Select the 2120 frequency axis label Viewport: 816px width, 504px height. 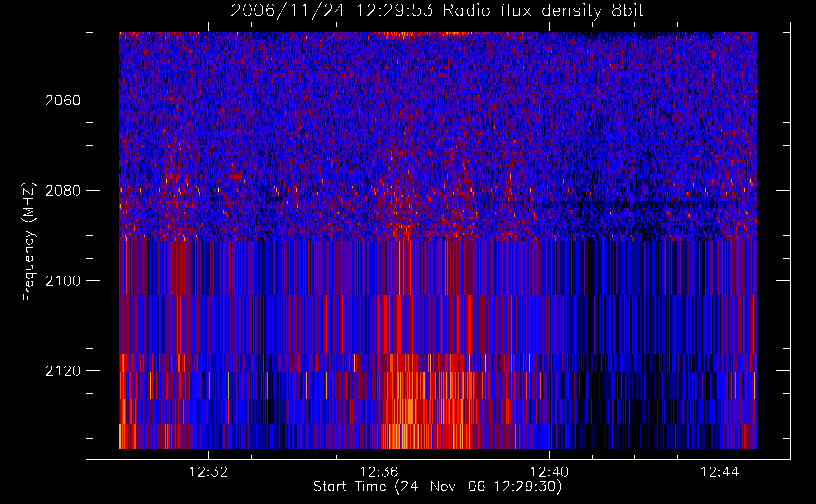point(63,371)
